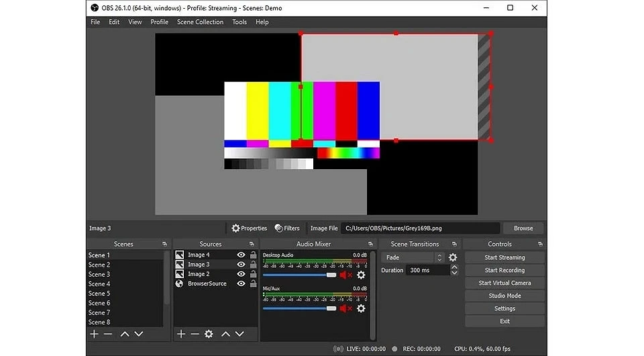Move selected scene down in Scenes list
Viewport: 644px width, 356px height.
tap(139, 334)
